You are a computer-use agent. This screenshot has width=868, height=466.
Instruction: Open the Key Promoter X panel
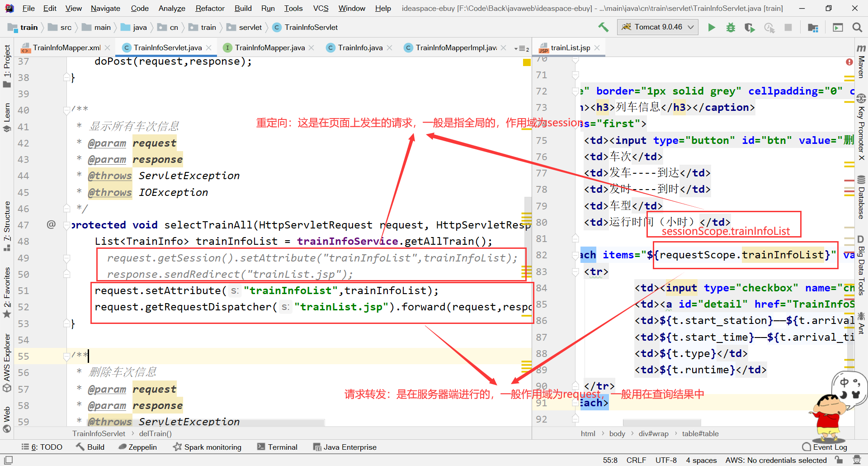click(861, 128)
